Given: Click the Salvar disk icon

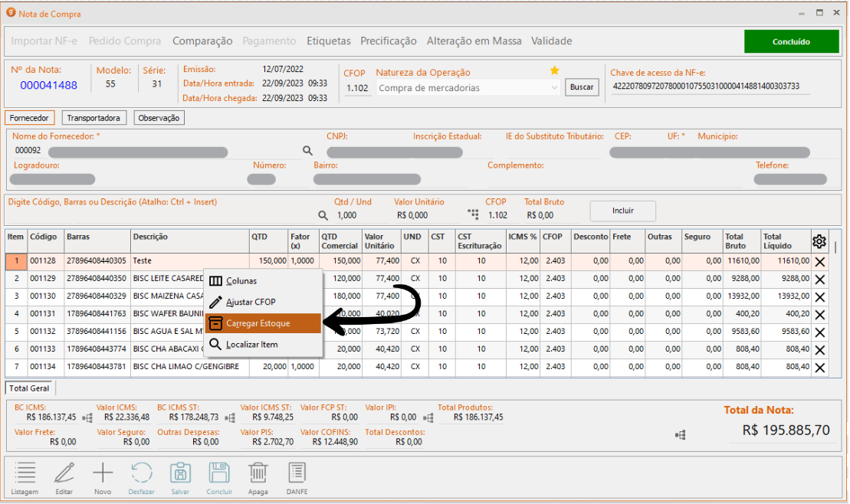Looking at the screenshot, I should click(x=181, y=473).
